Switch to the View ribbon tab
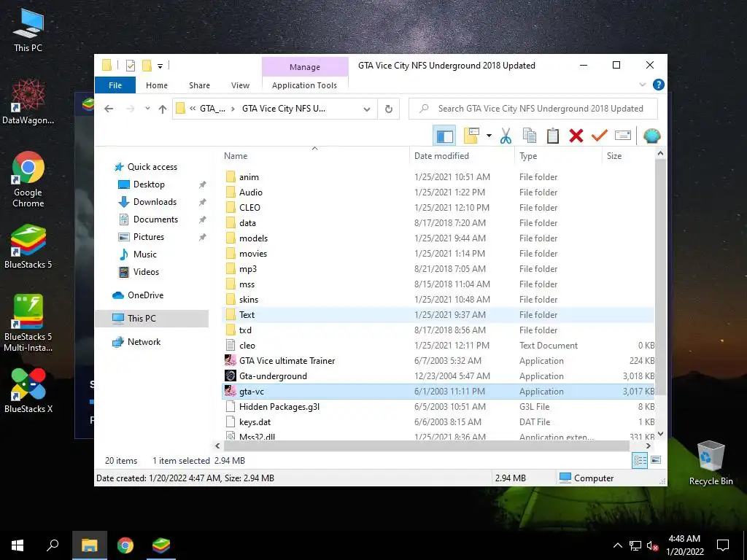747x560 pixels. [240, 85]
